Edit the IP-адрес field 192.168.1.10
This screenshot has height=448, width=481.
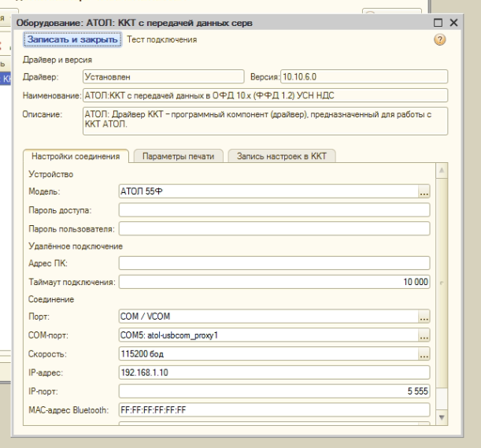pyautogui.click(x=274, y=373)
